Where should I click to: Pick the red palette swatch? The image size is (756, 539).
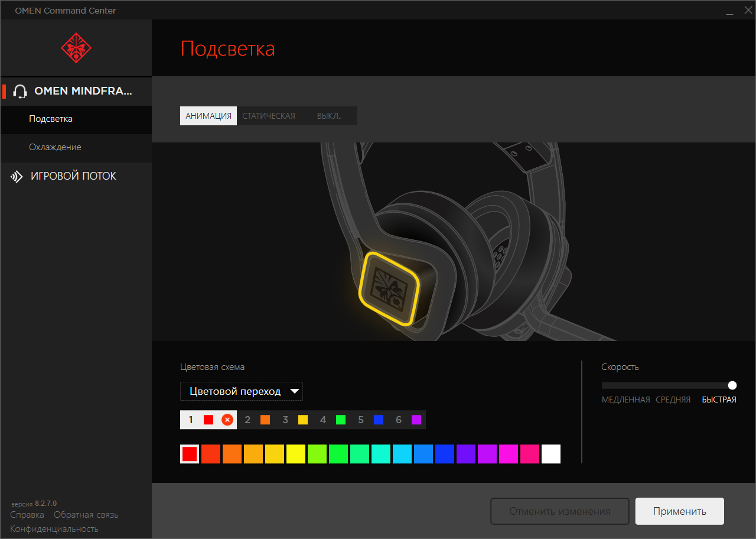point(190,454)
